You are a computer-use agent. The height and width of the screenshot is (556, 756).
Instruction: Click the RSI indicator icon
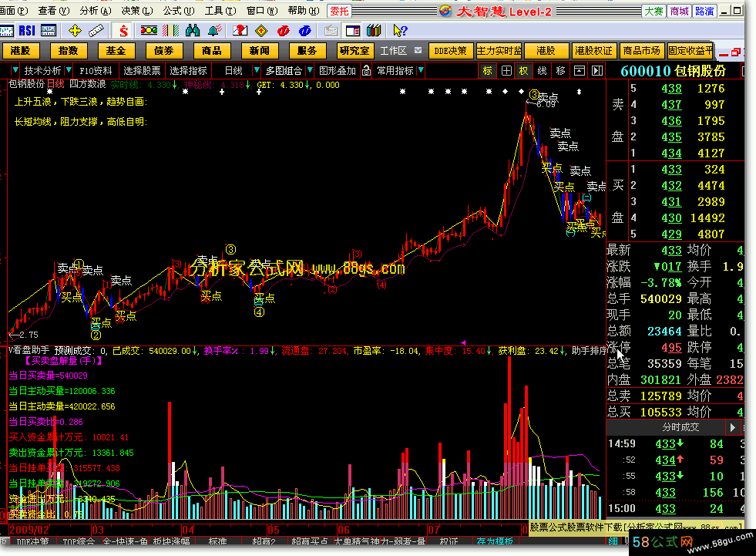[x=27, y=31]
